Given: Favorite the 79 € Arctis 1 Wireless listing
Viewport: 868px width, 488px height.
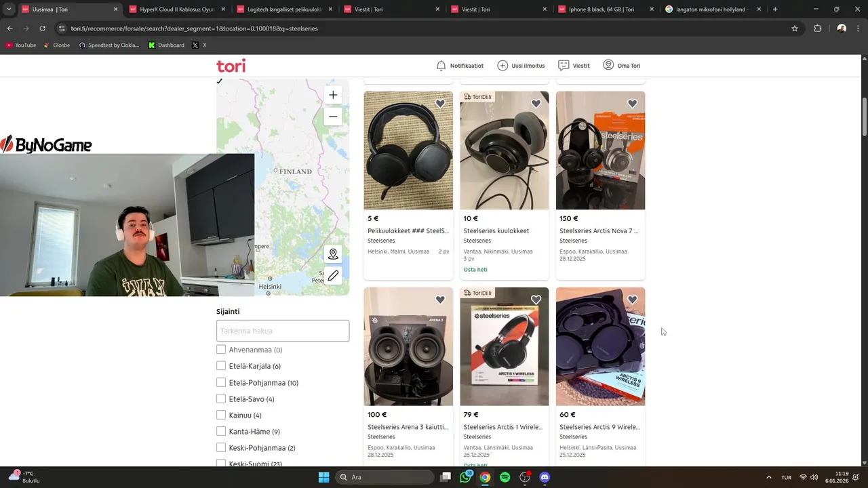Looking at the screenshot, I should [536, 300].
